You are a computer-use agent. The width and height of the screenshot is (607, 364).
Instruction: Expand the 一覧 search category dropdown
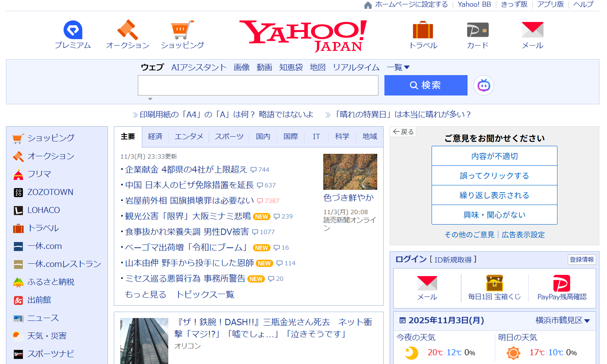(x=398, y=68)
